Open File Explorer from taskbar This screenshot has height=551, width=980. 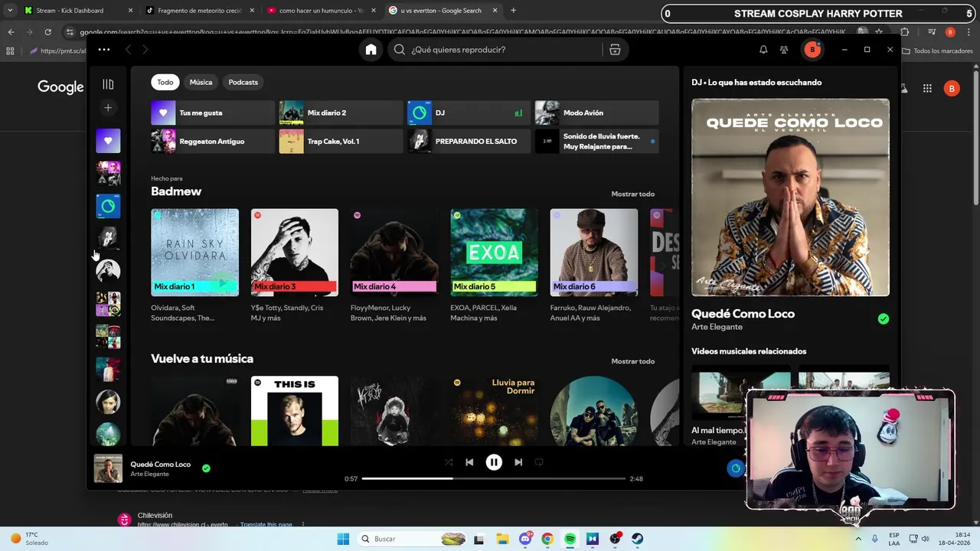tap(501, 539)
